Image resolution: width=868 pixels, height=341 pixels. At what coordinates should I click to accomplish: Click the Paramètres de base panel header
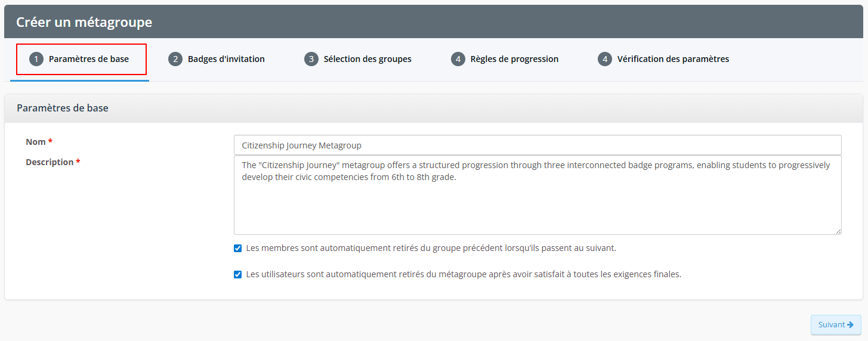[x=434, y=108]
